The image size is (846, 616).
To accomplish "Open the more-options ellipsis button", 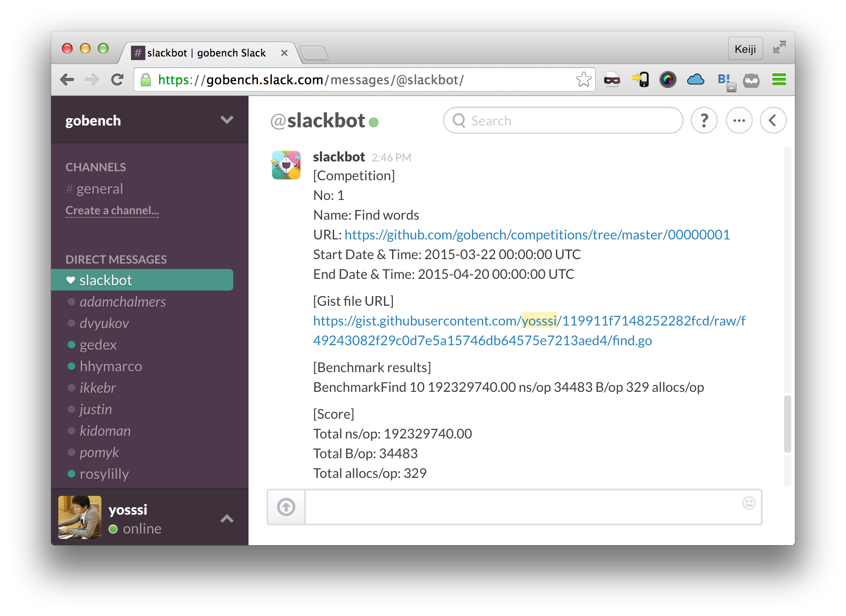I will pos(739,120).
